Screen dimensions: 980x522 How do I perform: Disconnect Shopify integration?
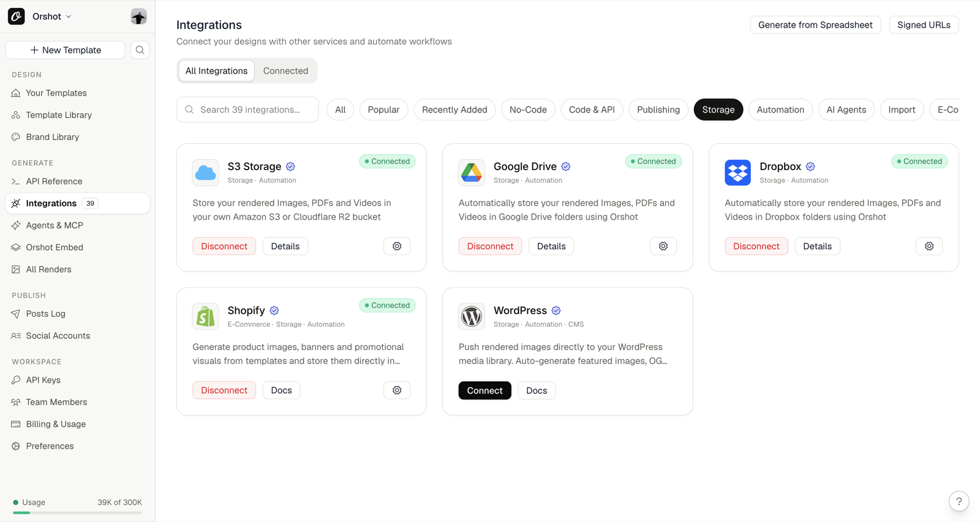click(x=224, y=390)
